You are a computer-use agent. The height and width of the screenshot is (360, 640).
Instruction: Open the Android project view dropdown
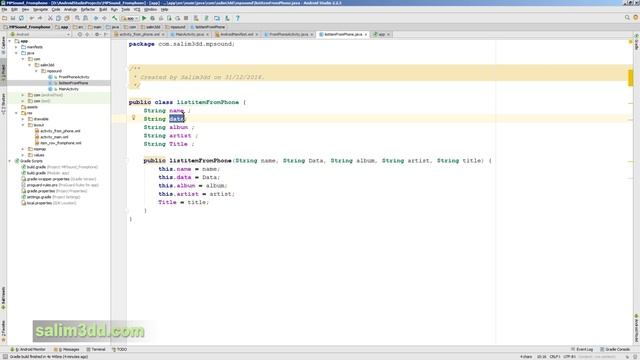coord(40,35)
